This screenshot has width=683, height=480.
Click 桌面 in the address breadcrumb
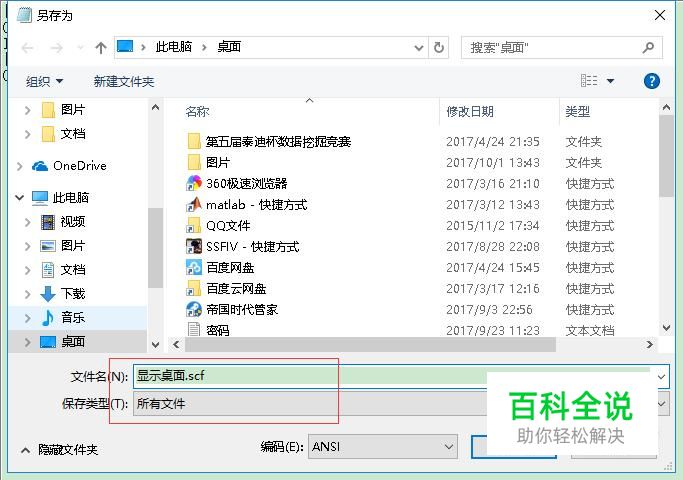click(229, 47)
